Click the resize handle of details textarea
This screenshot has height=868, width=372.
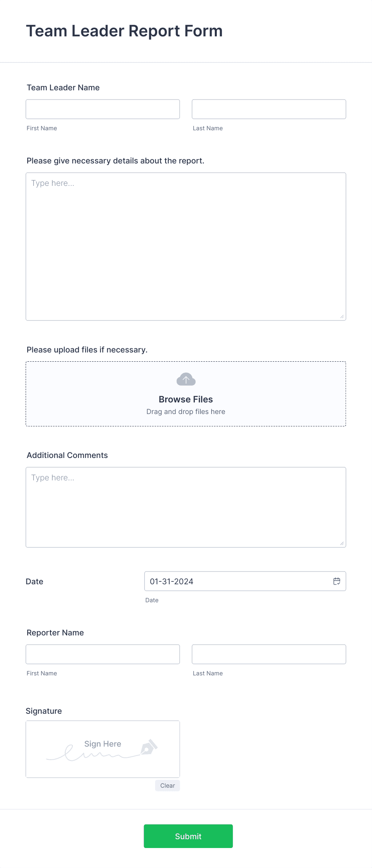coord(342,316)
